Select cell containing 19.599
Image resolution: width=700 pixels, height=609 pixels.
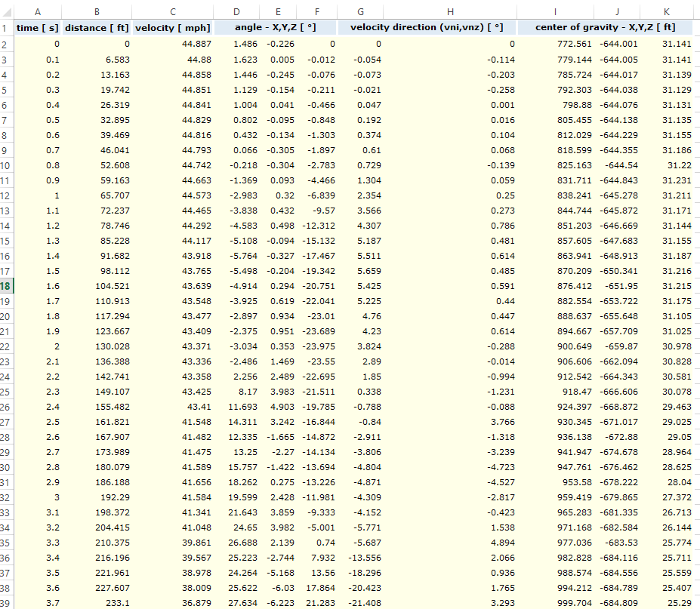[x=236, y=497]
